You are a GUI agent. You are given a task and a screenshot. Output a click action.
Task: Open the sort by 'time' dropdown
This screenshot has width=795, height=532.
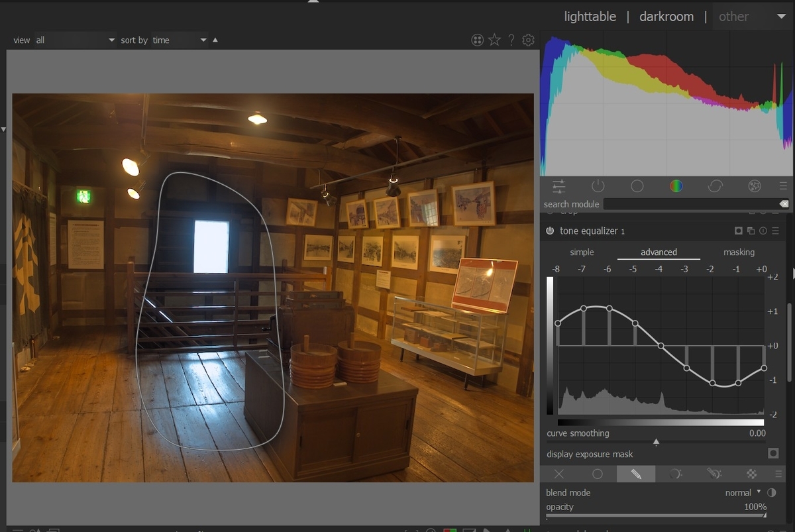pos(180,40)
